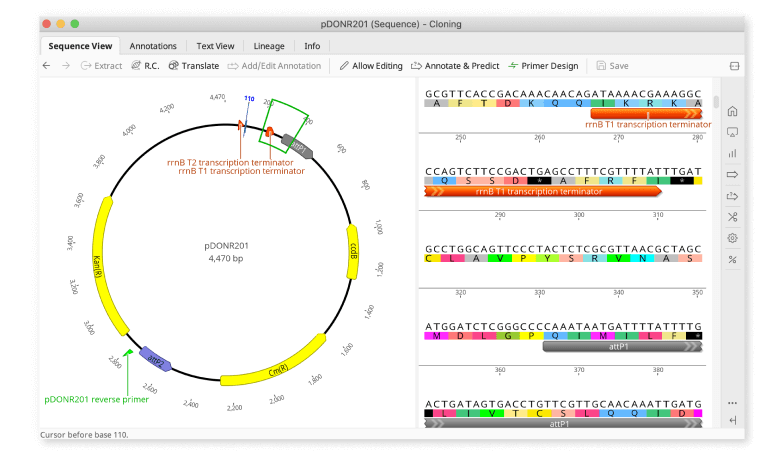784x455 pixels.
Task: Collapse the sidebar with the arrow icon
Action: point(732,421)
